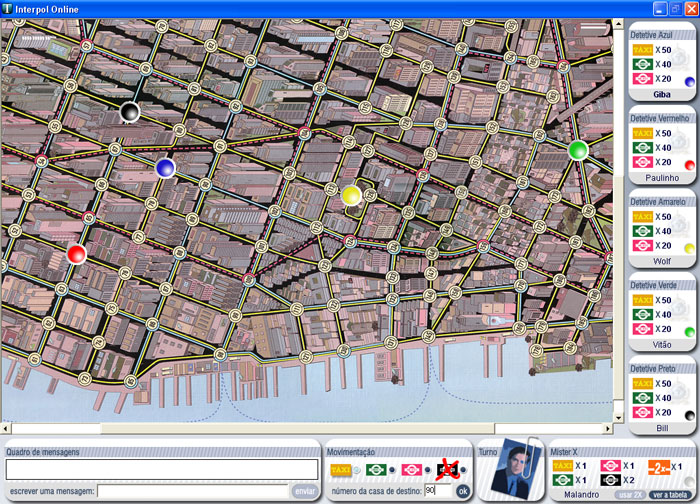The image size is (700, 504).
Task: Click the taxi ticket icon in Movimentação
Action: 341,470
